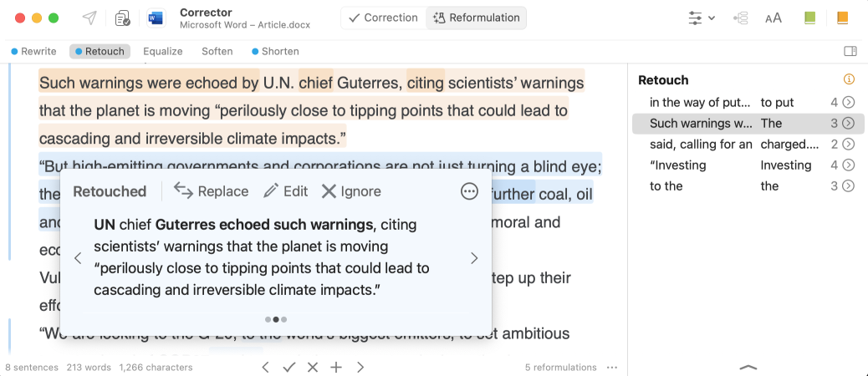Switch to the Correction tab

[383, 18]
